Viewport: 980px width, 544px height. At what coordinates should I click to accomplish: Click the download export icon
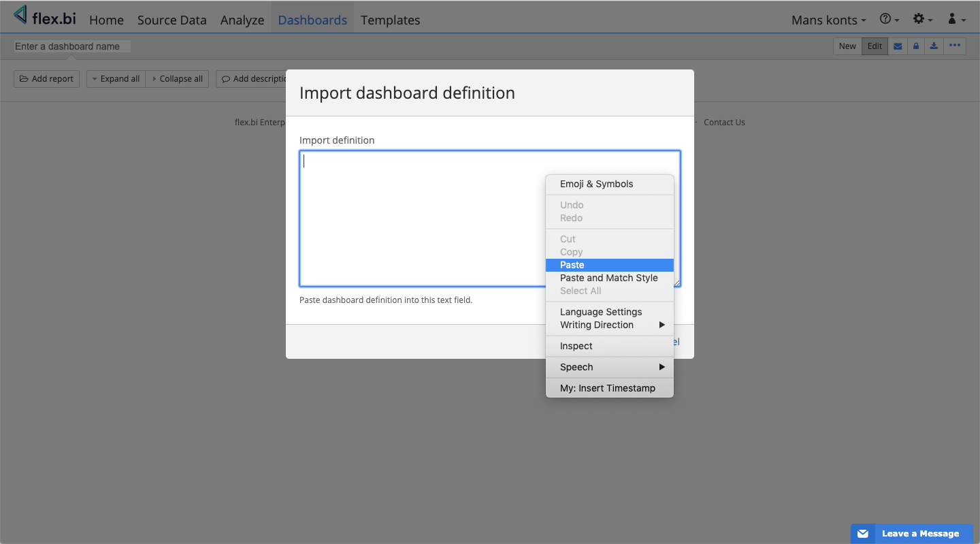[x=934, y=46]
